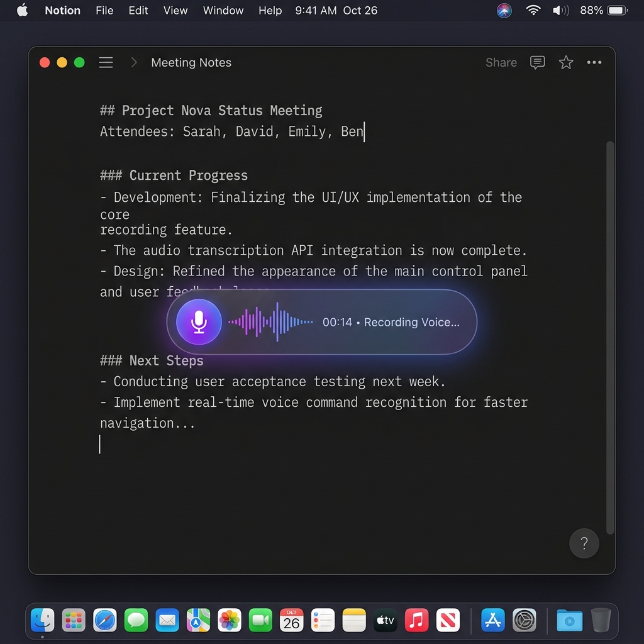Open the File menu
644x644 pixels.
click(x=104, y=10)
